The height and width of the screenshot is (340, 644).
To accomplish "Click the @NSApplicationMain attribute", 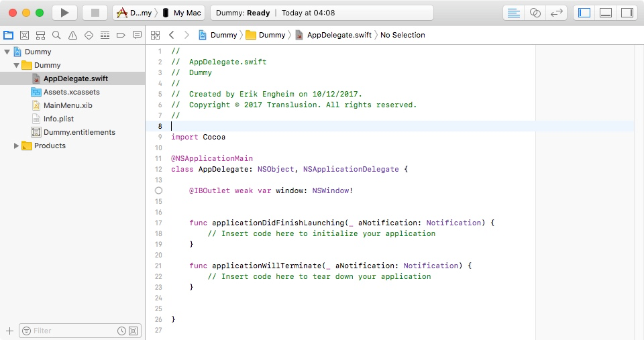I will click(212, 158).
